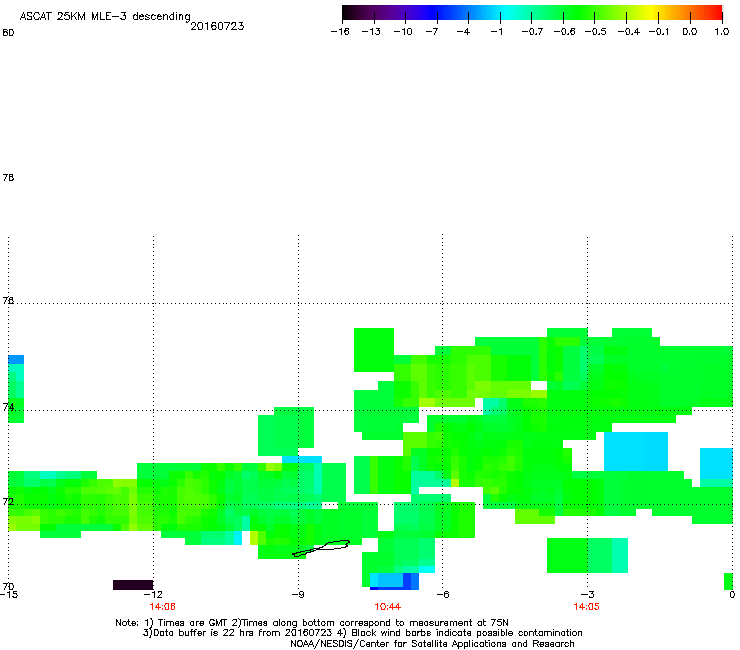Click the latitude label "70" on left axis

click(8, 586)
